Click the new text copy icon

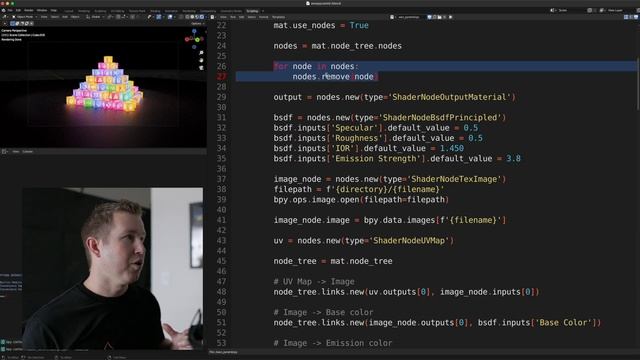point(435,17)
